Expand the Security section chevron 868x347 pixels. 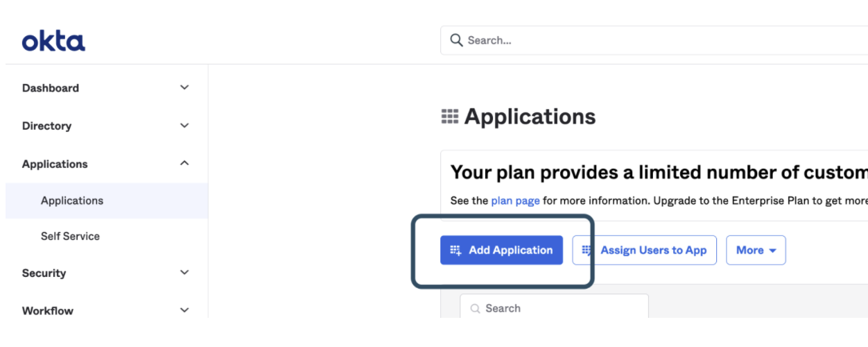pyautogui.click(x=184, y=273)
